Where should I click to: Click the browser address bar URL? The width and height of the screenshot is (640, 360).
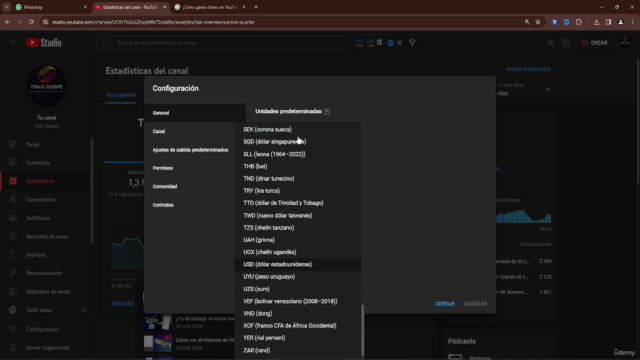point(153,22)
